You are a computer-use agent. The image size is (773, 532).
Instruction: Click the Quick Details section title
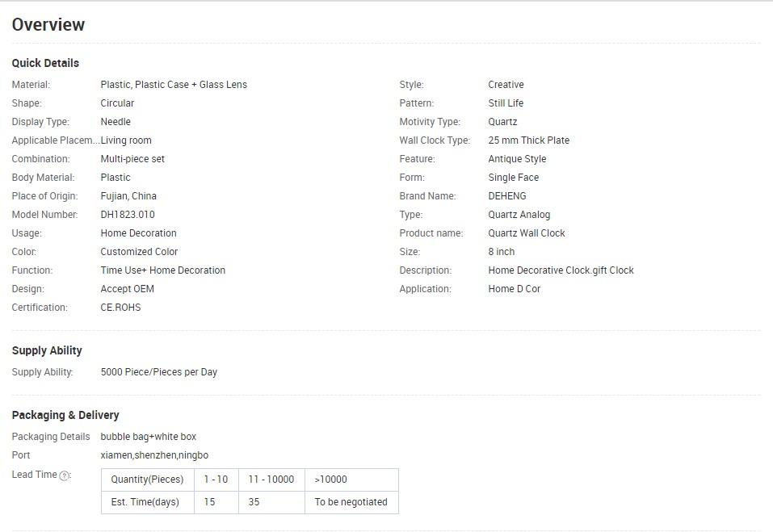click(45, 63)
